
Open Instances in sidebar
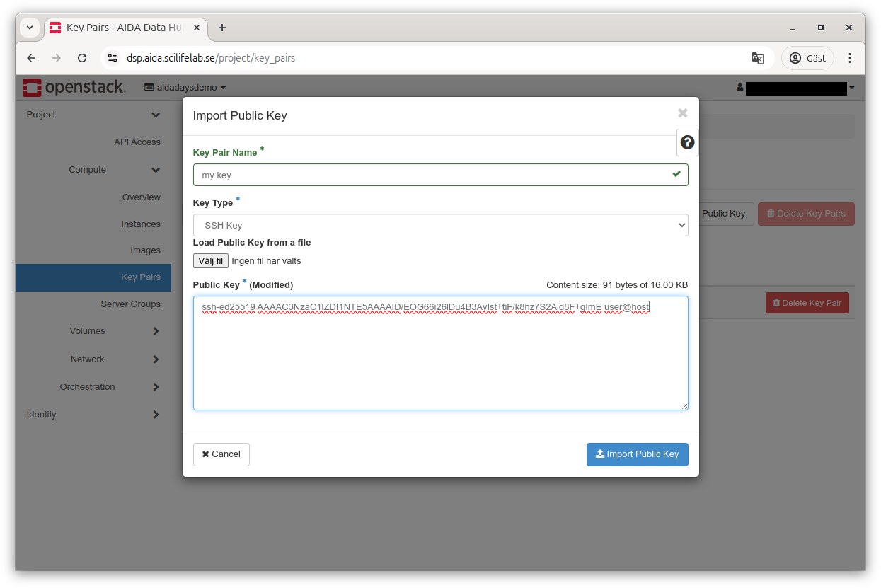(140, 224)
